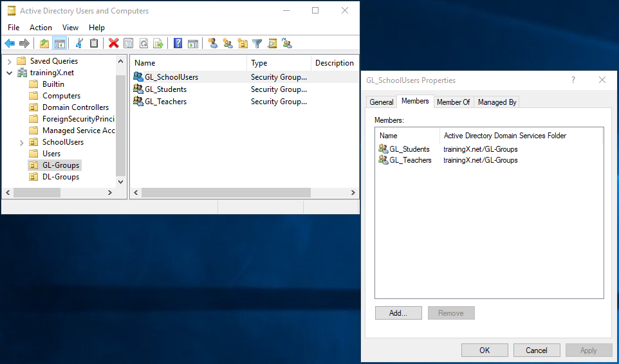Click the Export List toolbar icon

click(x=158, y=43)
